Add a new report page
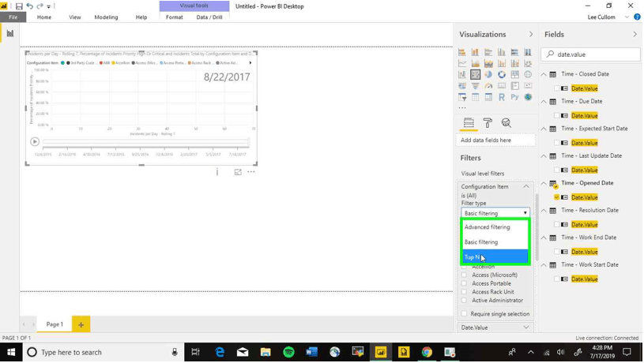 [x=81, y=324]
